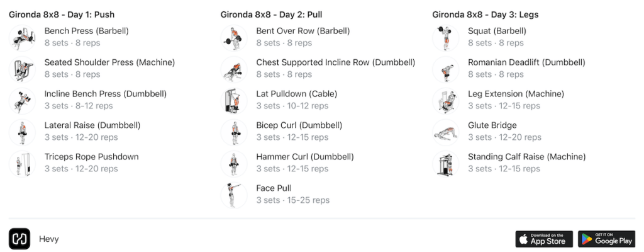This screenshot has width=644, height=252.
Task: Click the Standing Calf Raise machine icon
Action: pyautogui.click(x=446, y=164)
